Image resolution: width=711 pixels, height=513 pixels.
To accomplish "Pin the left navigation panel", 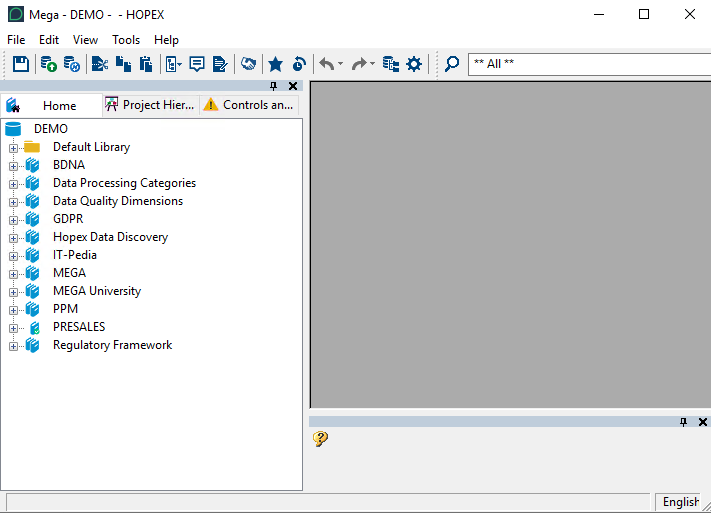I will 274,87.
